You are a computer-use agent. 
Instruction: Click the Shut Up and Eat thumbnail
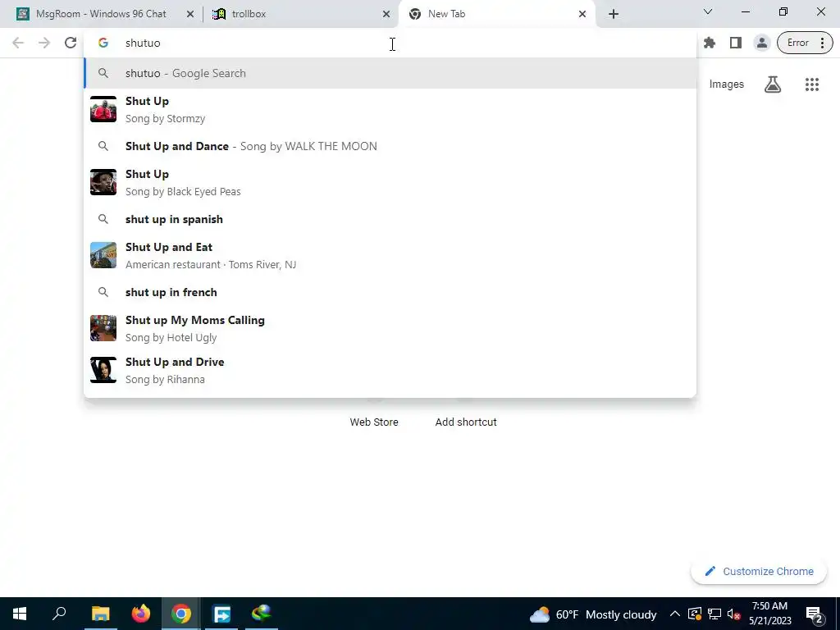(x=103, y=255)
